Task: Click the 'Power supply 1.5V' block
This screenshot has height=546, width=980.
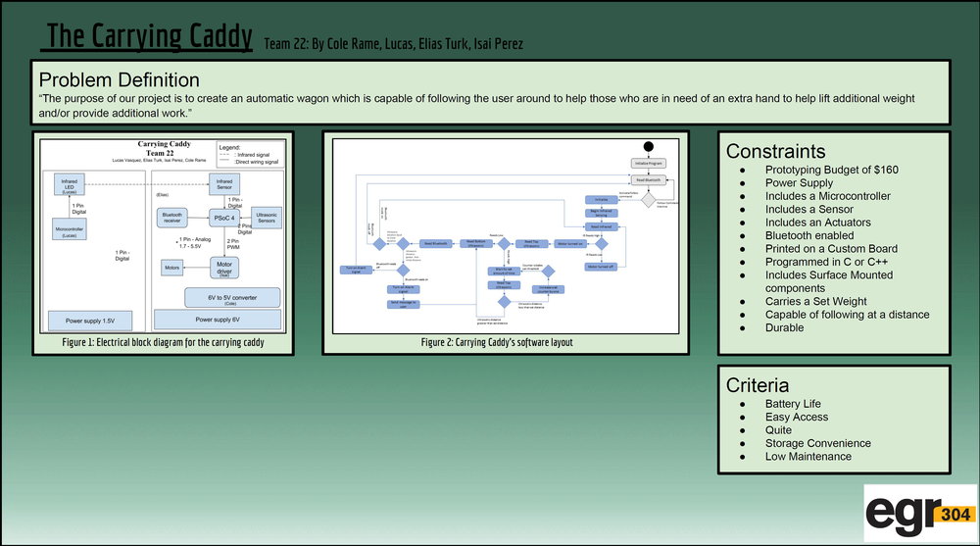Action: (90, 321)
